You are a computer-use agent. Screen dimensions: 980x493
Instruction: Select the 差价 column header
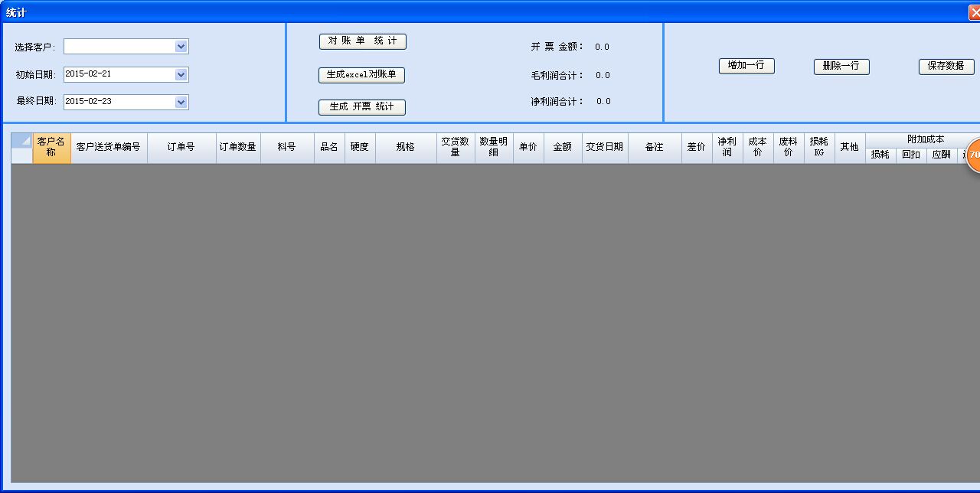pyautogui.click(x=697, y=147)
